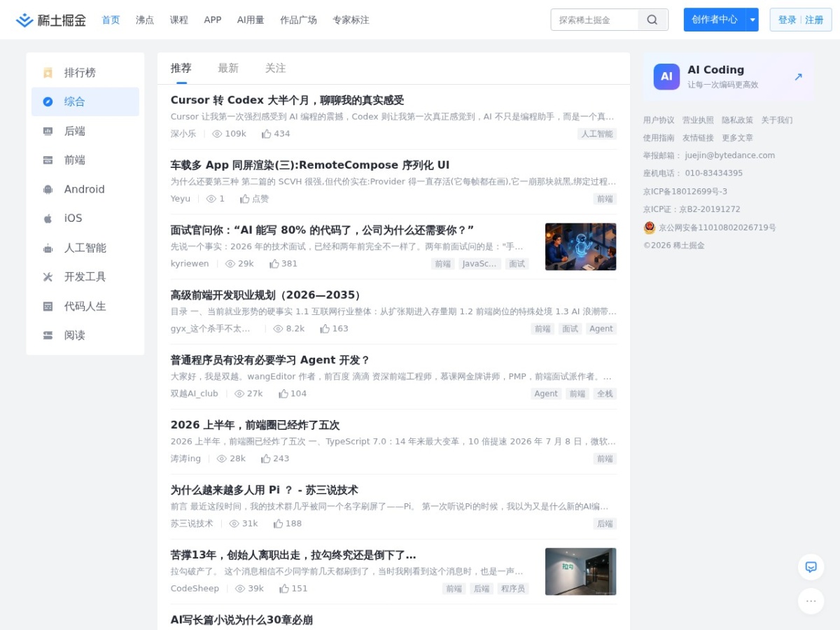Focus the 探索稀土掘金 search field
The width and height of the screenshot is (840, 630).
pos(595,20)
